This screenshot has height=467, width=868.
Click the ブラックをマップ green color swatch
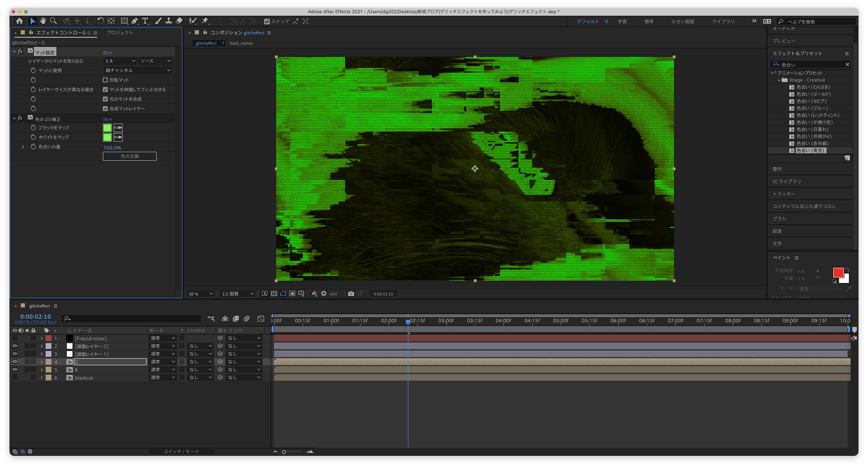click(x=107, y=128)
